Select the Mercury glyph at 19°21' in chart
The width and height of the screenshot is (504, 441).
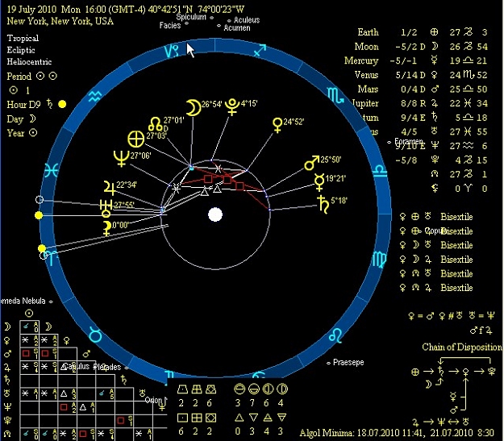point(319,182)
